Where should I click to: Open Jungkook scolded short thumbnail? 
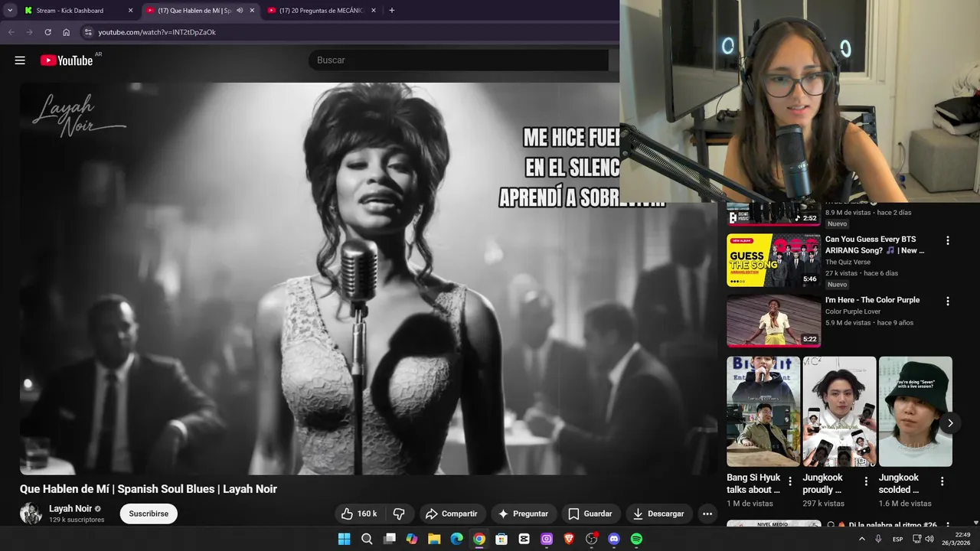[916, 412]
